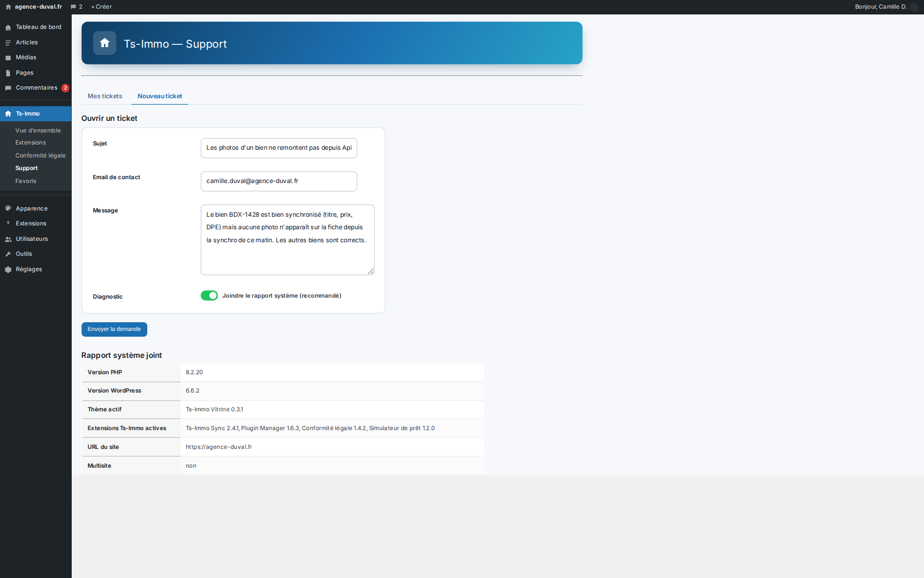Click the PHP version value 8.2.20
924x578 pixels.
(x=194, y=372)
